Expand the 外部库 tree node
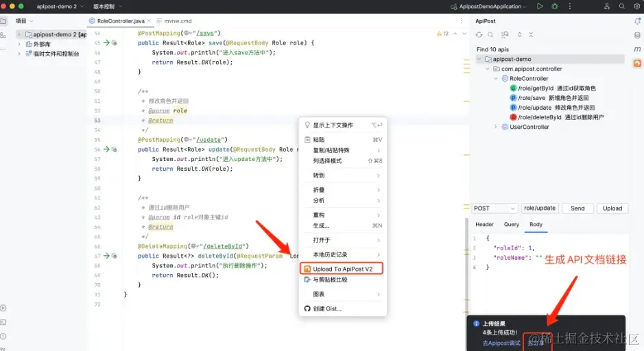Image resolution: width=644 pixels, height=351 pixels. (x=19, y=44)
